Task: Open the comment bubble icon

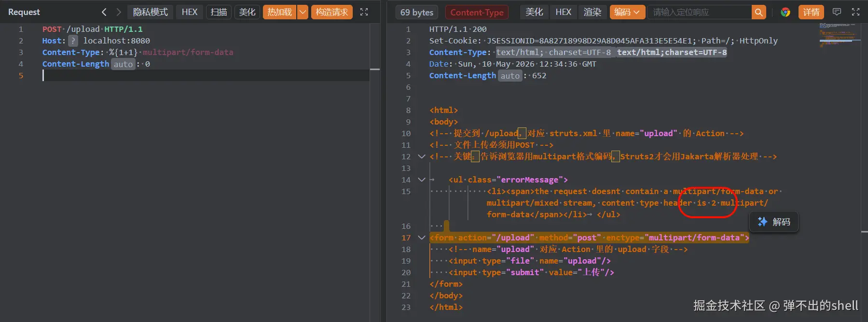Action: [837, 12]
